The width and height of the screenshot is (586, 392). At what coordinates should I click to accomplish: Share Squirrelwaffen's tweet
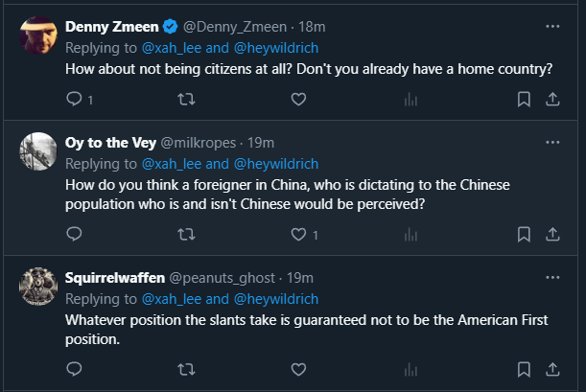click(552, 368)
